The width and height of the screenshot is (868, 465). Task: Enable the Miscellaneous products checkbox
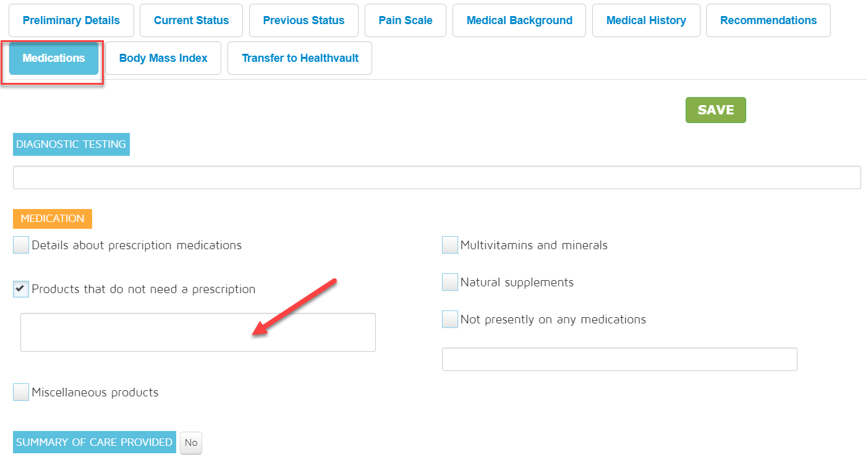21,393
